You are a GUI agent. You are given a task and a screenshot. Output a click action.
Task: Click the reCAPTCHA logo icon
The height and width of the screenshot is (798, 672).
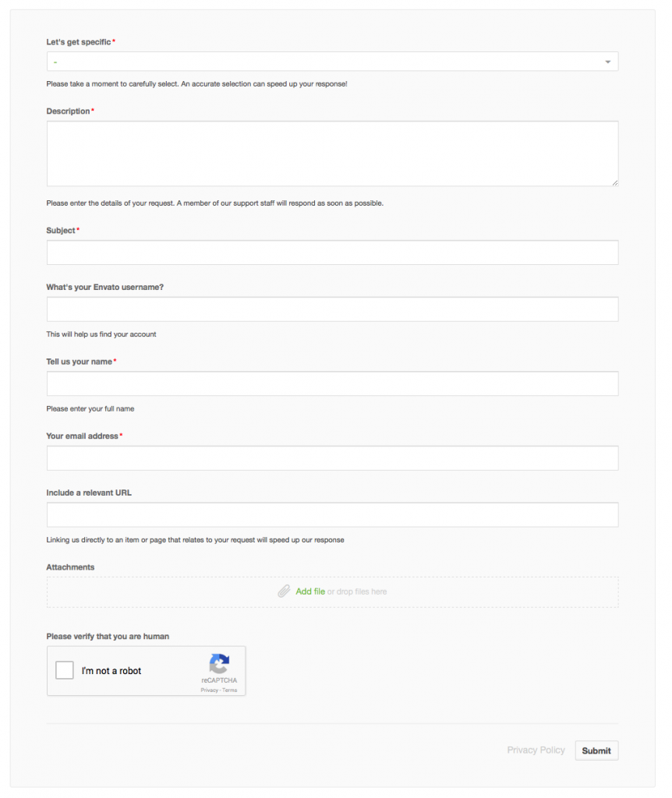219,664
